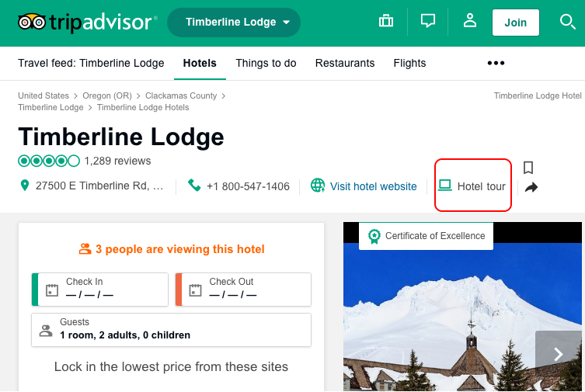
Task: Open the search magnifier icon
Action: point(567,22)
